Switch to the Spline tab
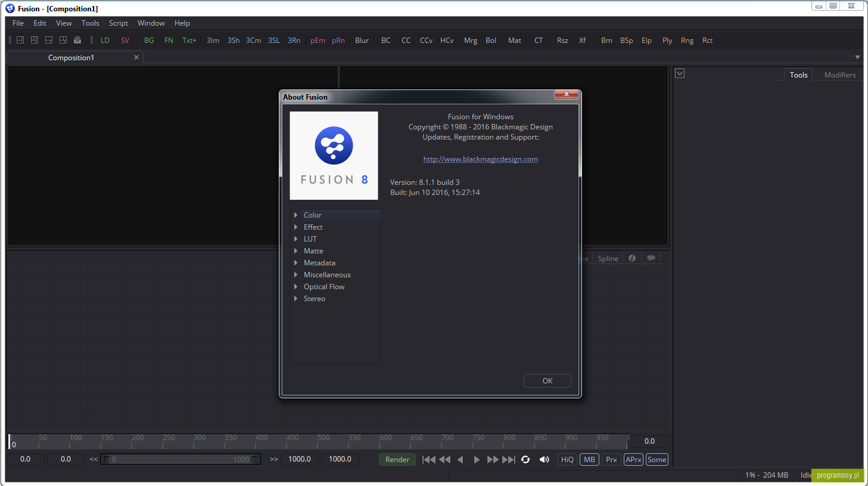 coord(608,258)
